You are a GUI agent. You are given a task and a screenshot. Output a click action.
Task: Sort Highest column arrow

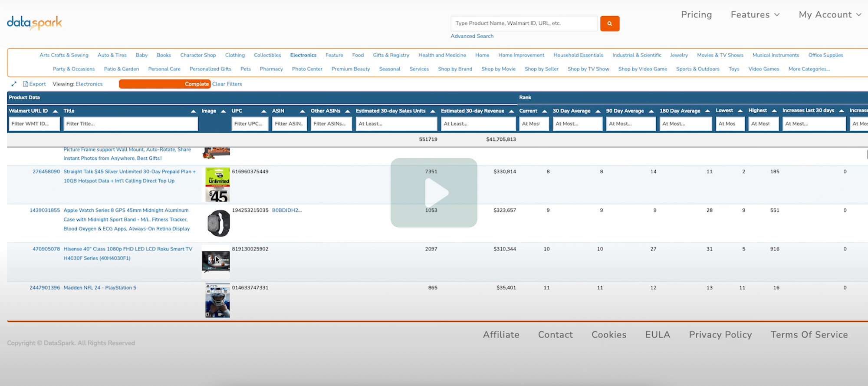(774, 111)
